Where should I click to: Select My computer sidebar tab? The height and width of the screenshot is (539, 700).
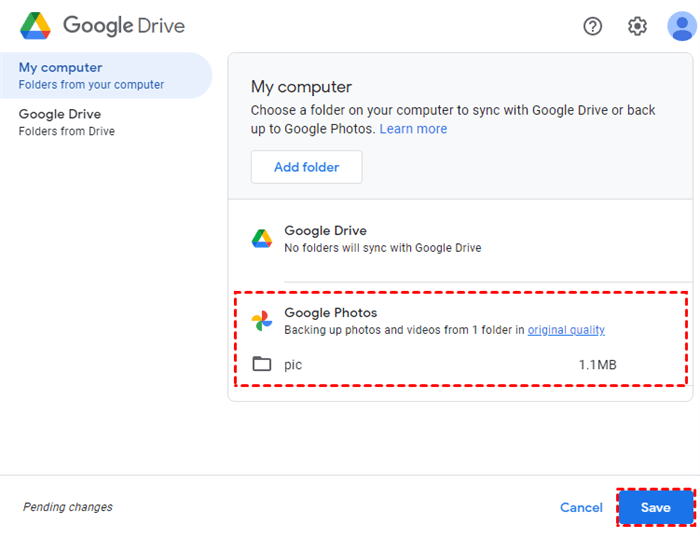[105, 75]
